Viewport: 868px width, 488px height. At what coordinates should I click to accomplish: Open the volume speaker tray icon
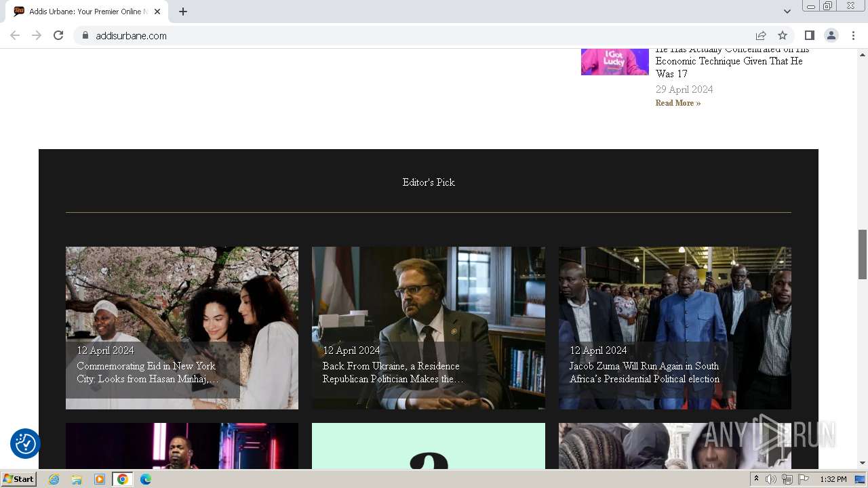pos(771,479)
